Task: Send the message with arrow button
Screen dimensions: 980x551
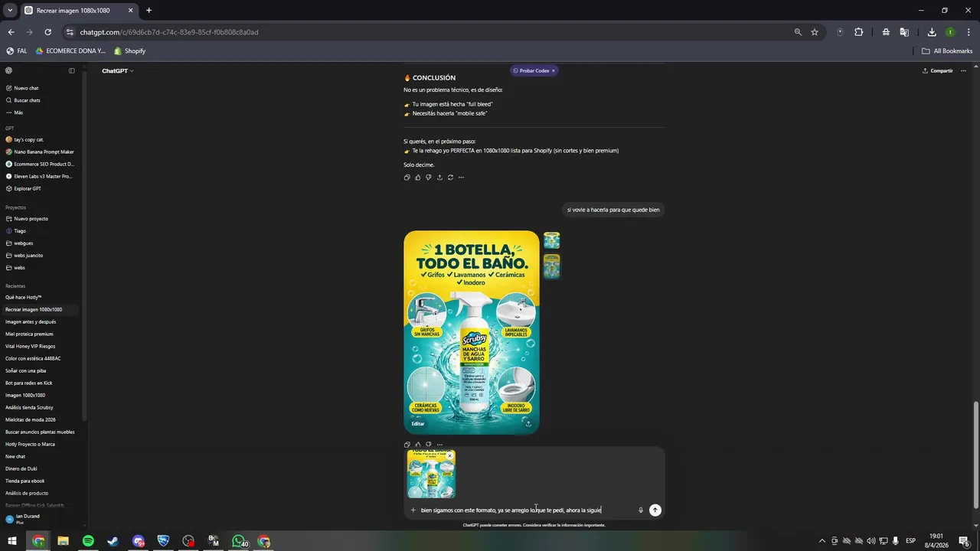Action: [x=655, y=510]
